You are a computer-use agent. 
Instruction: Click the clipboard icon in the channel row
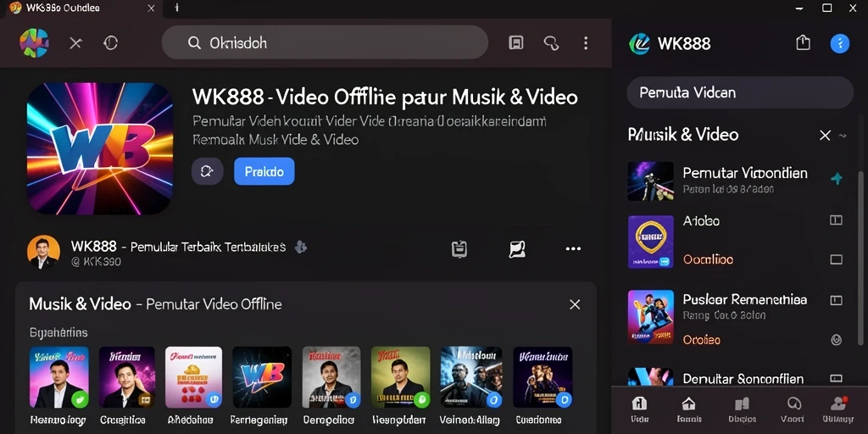[x=459, y=249]
